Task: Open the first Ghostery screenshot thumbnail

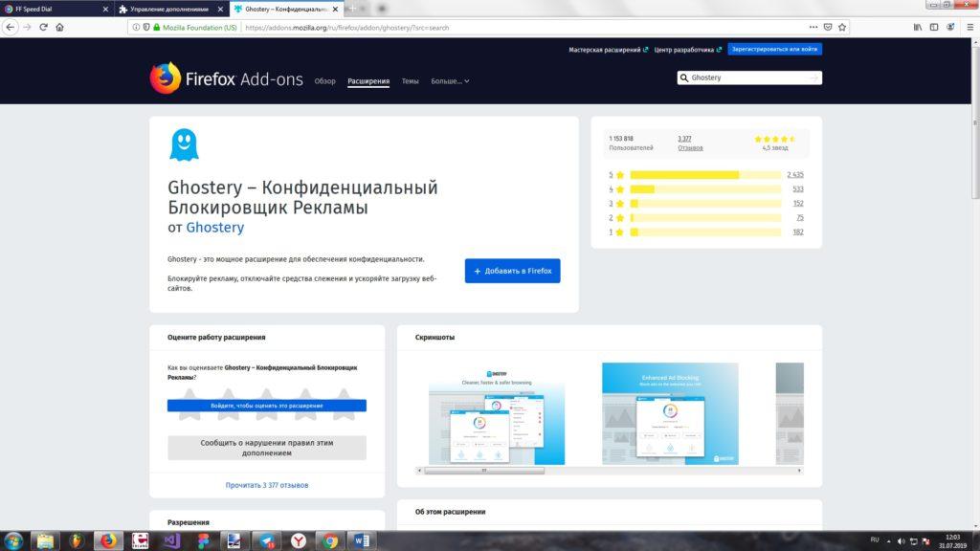Action: (x=497, y=413)
